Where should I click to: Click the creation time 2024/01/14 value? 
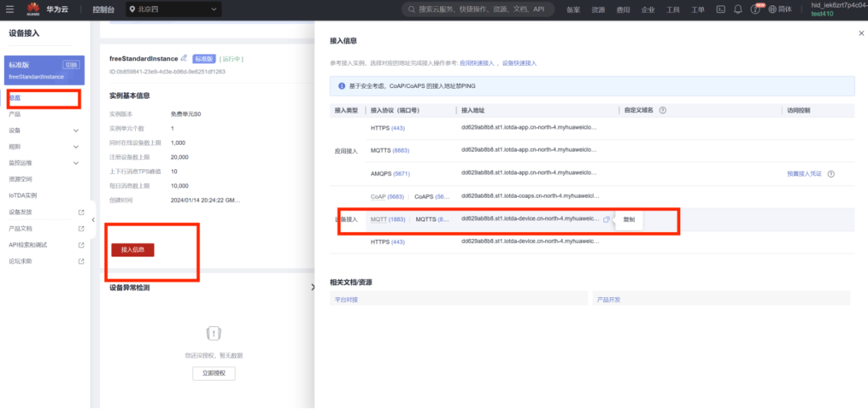205,200
